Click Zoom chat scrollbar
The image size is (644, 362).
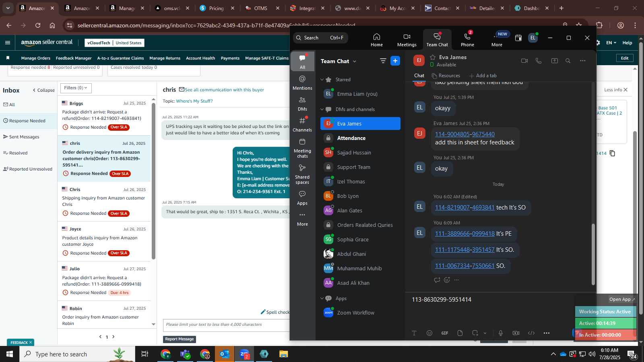[x=593, y=254]
